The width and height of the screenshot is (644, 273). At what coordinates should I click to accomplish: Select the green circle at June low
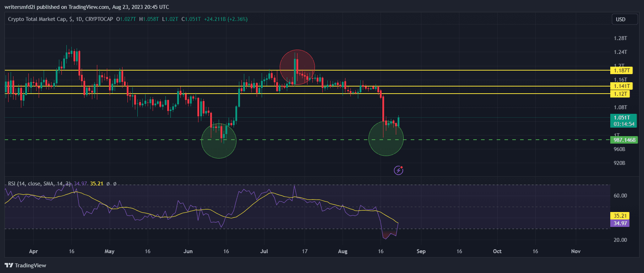click(219, 141)
